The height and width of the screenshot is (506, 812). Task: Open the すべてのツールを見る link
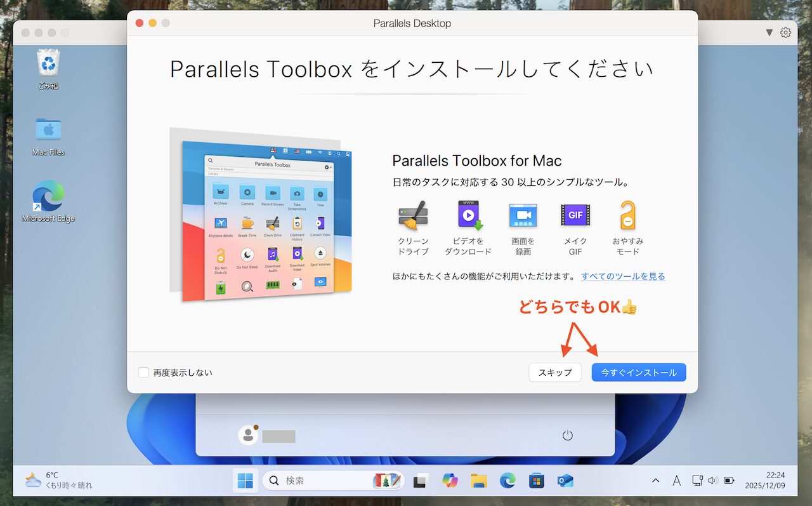pos(623,276)
